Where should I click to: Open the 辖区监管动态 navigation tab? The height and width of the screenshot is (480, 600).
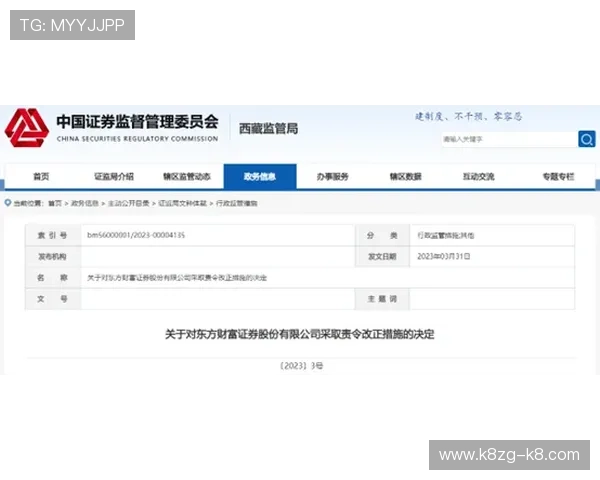click(x=187, y=176)
